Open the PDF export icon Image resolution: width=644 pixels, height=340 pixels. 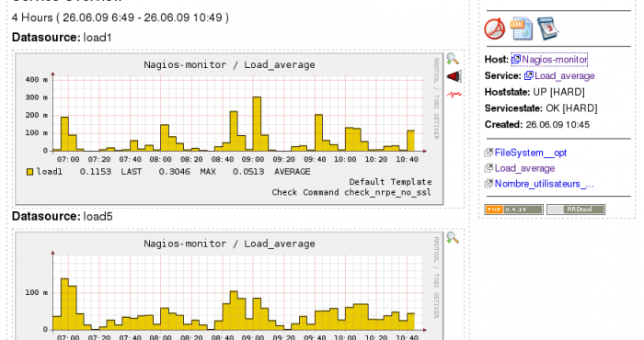[x=495, y=28]
